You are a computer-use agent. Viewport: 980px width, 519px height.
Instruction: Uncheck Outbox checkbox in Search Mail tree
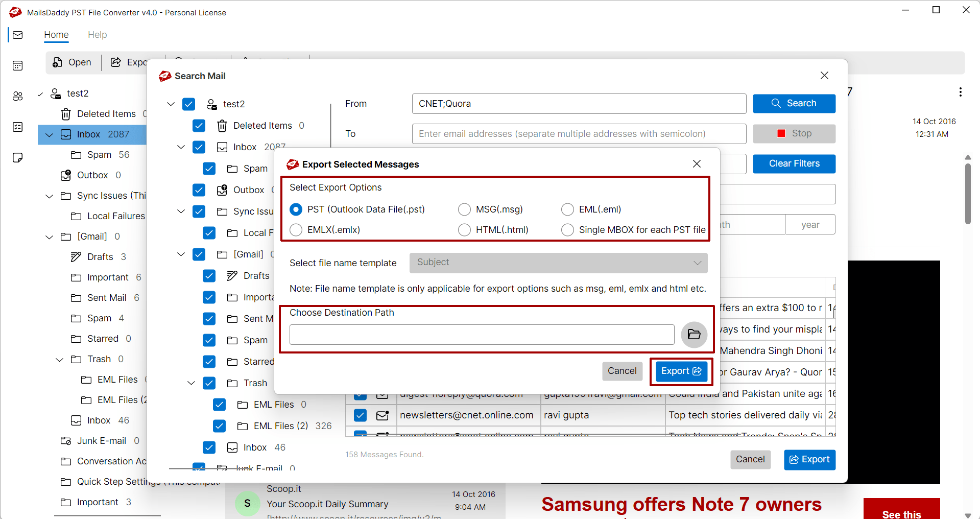[x=199, y=190]
